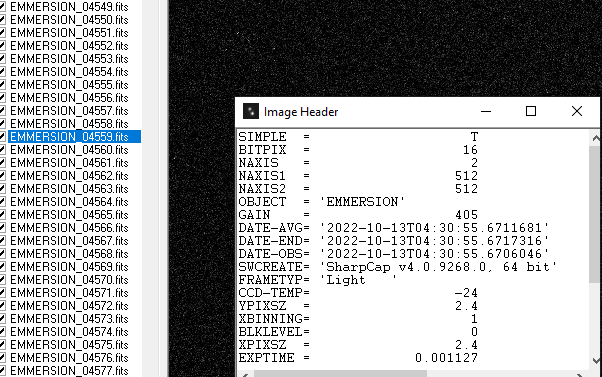
Task: Click the Image Header window icon
Action: [251, 111]
